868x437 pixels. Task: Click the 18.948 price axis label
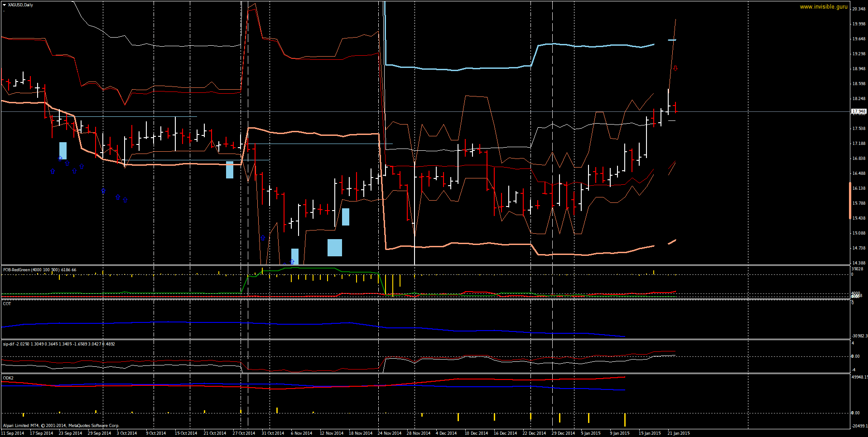[859, 69]
